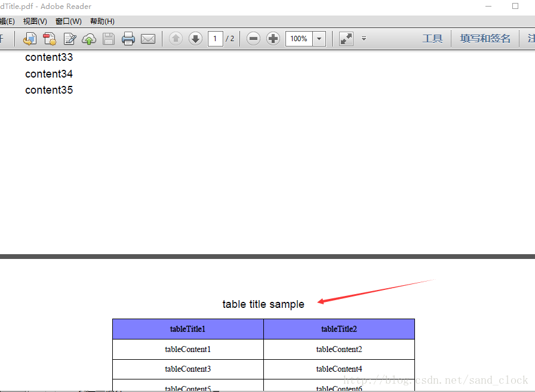Image resolution: width=535 pixels, height=392 pixels.
Task: Click the floppy disk save icon
Action: coord(109,39)
